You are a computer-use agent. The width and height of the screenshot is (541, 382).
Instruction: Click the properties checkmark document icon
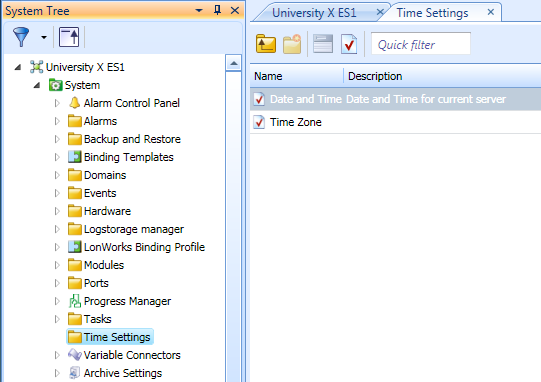[349, 44]
